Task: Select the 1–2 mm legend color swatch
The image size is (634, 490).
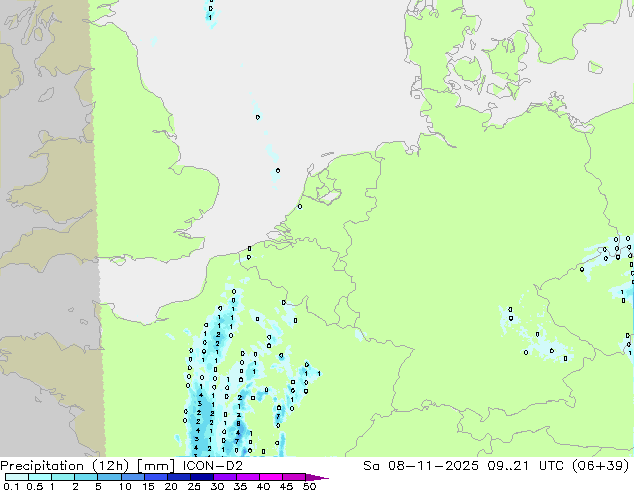Action: point(63,477)
